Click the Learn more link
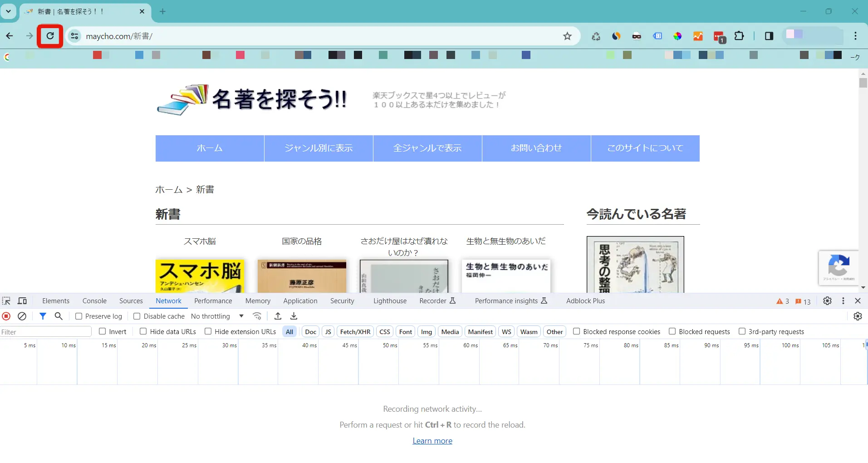Image resolution: width=868 pixels, height=463 pixels. coord(432,441)
